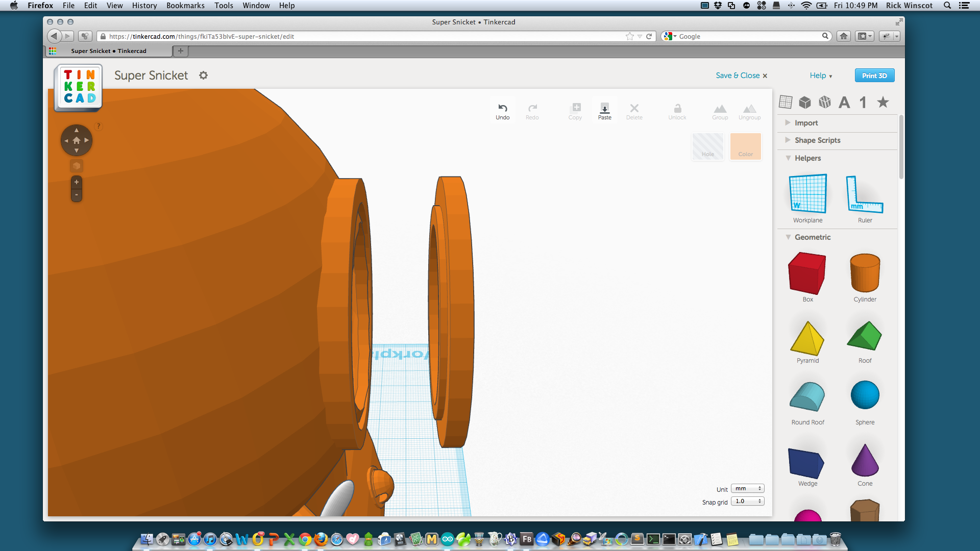Open the File menu
Screen dimensions: 980x551
68,6
